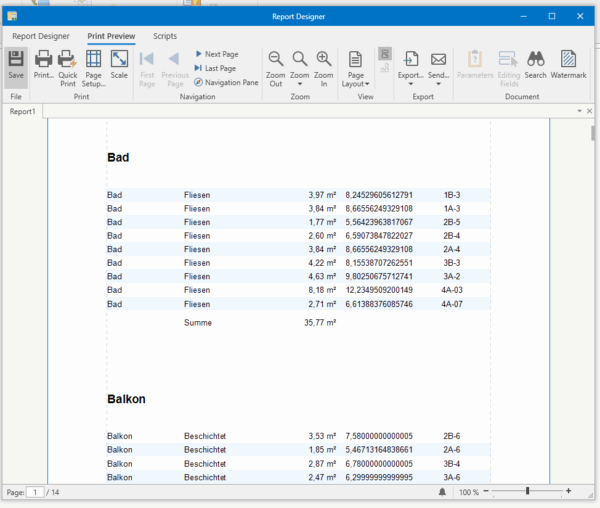This screenshot has width=600, height=508.
Task: Jump to Last Page
Action: (215, 68)
